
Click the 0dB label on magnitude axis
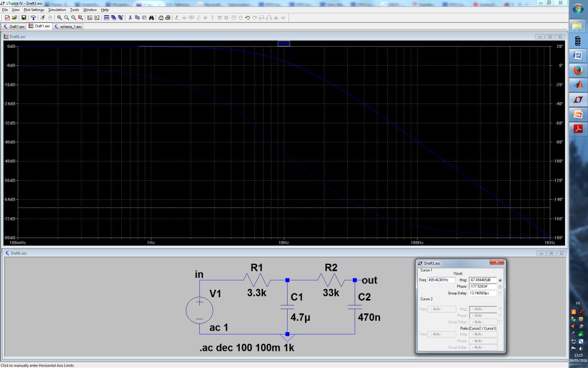point(11,46)
